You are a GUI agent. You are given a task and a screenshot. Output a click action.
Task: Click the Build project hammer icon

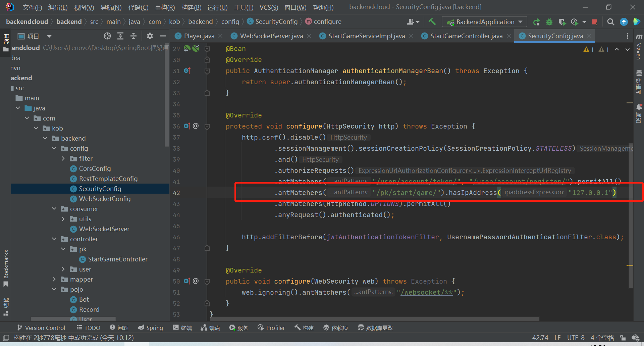coord(432,22)
